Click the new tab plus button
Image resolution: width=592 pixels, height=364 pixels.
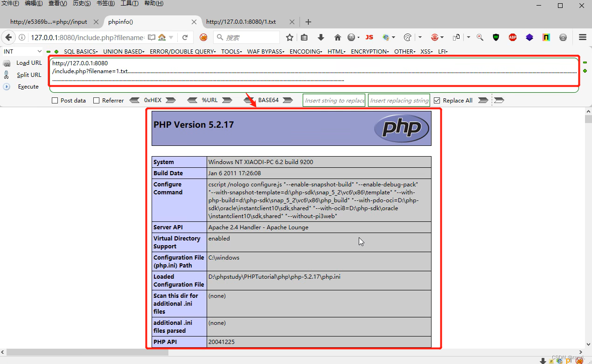coord(308,22)
